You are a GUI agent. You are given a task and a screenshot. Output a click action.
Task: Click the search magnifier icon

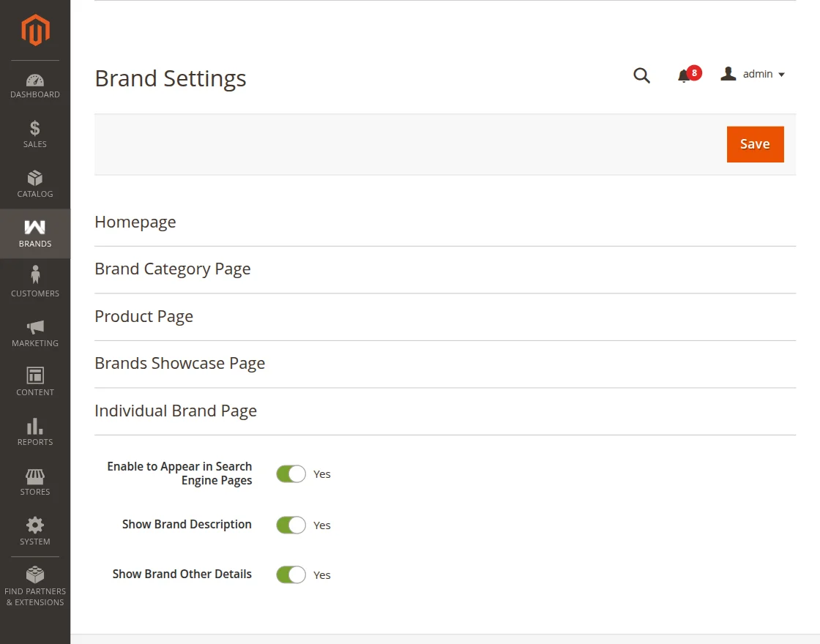[641, 76]
